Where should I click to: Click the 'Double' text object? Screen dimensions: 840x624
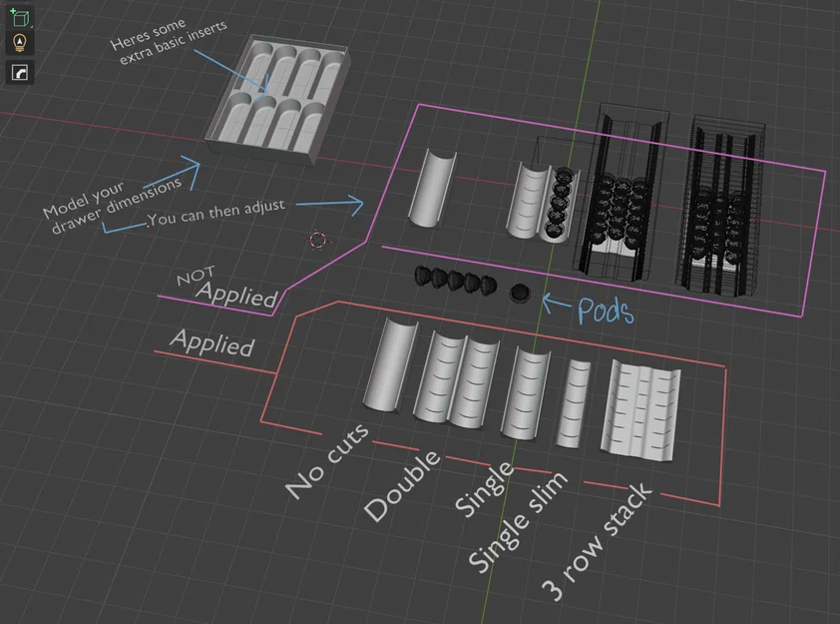tap(402, 485)
